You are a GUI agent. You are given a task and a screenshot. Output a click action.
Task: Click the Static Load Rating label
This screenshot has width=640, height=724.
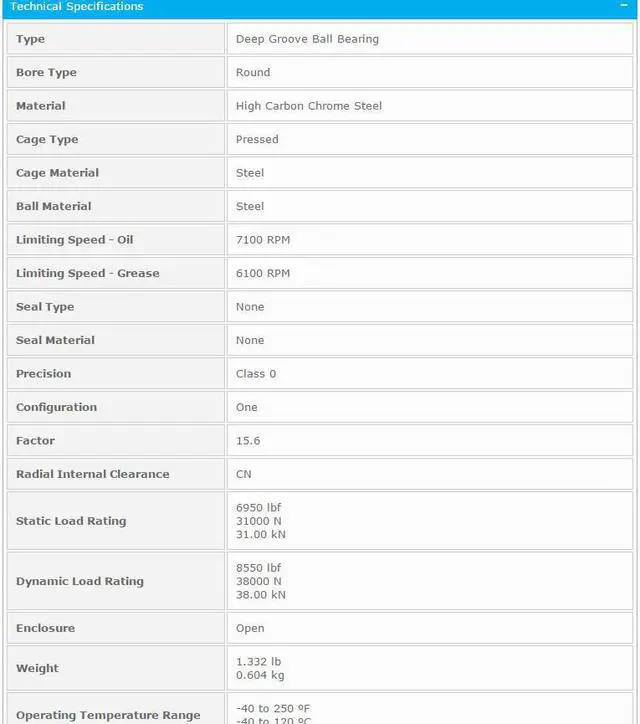pos(71,521)
